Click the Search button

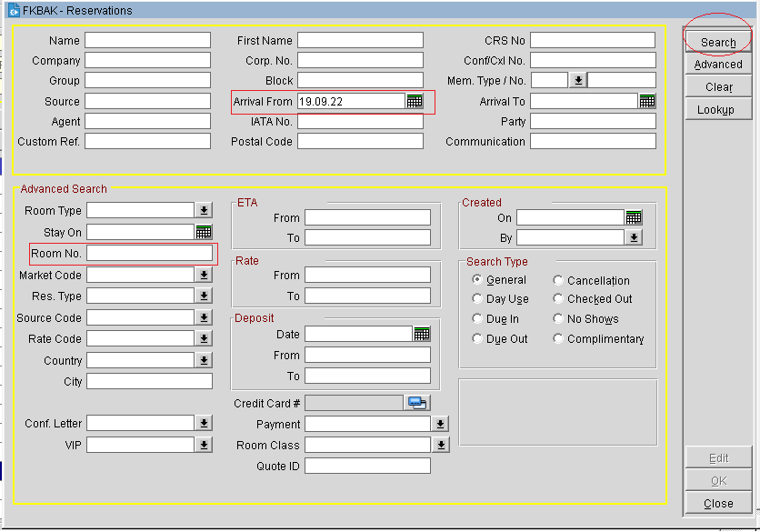(718, 42)
